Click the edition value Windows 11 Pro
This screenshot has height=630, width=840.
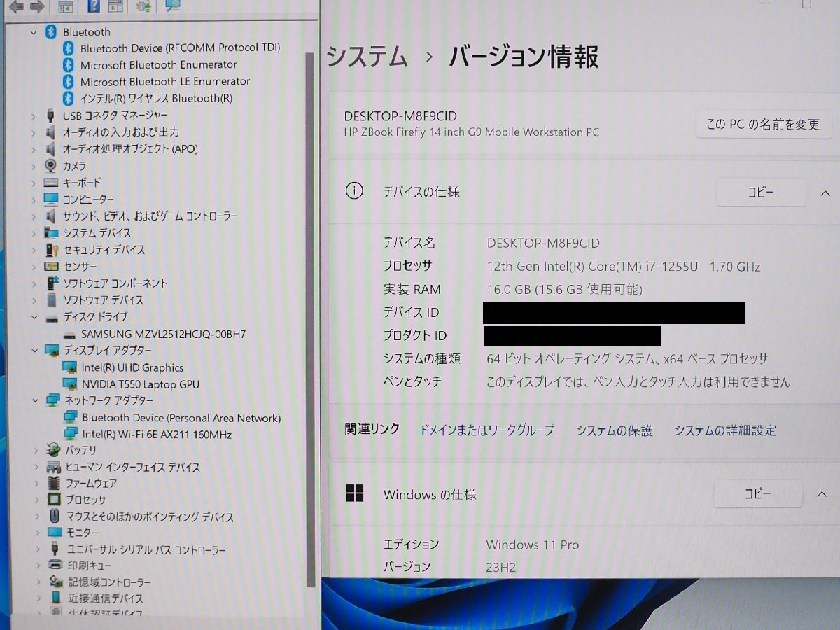[533, 545]
